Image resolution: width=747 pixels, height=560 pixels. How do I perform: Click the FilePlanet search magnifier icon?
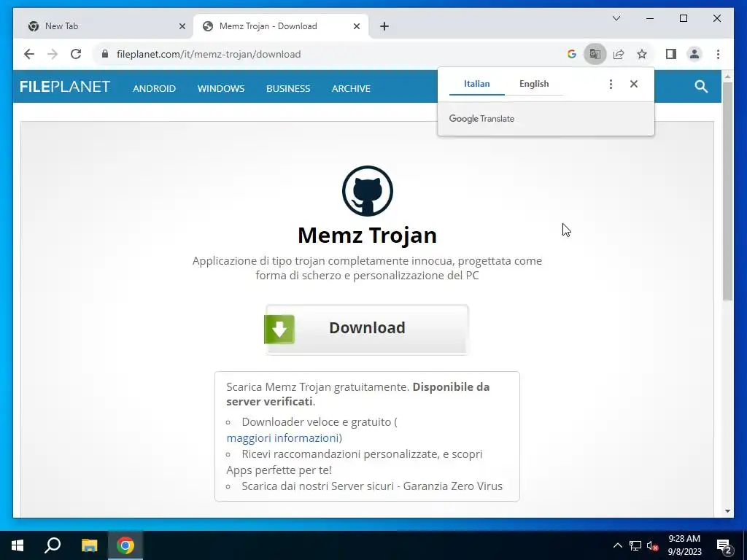[x=701, y=86]
